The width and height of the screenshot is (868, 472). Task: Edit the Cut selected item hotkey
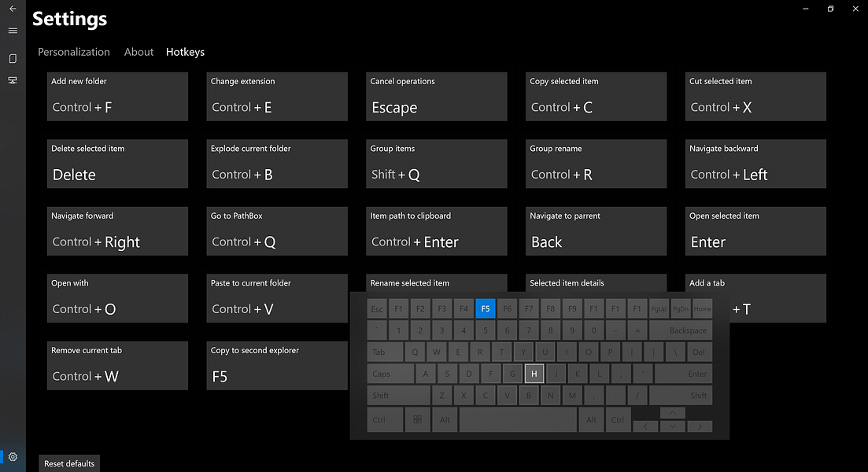pyautogui.click(x=755, y=96)
